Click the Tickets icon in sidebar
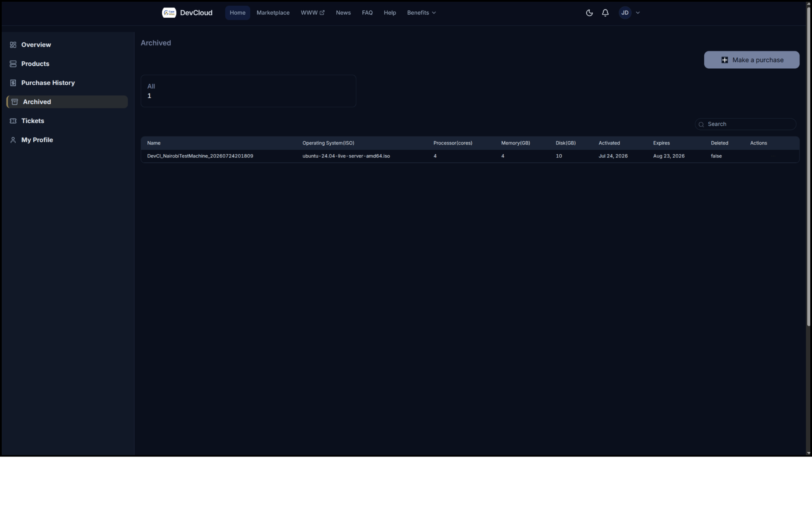 point(13,121)
